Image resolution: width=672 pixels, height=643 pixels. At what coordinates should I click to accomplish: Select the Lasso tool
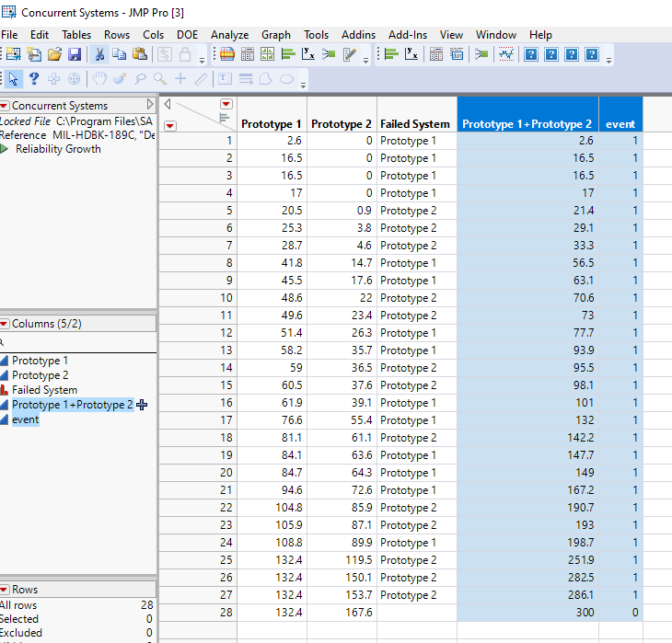140,79
